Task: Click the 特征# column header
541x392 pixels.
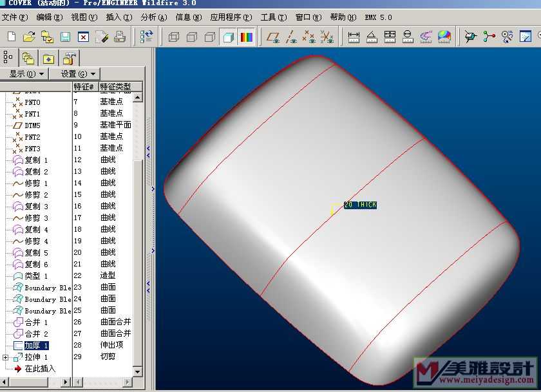Action: point(84,86)
